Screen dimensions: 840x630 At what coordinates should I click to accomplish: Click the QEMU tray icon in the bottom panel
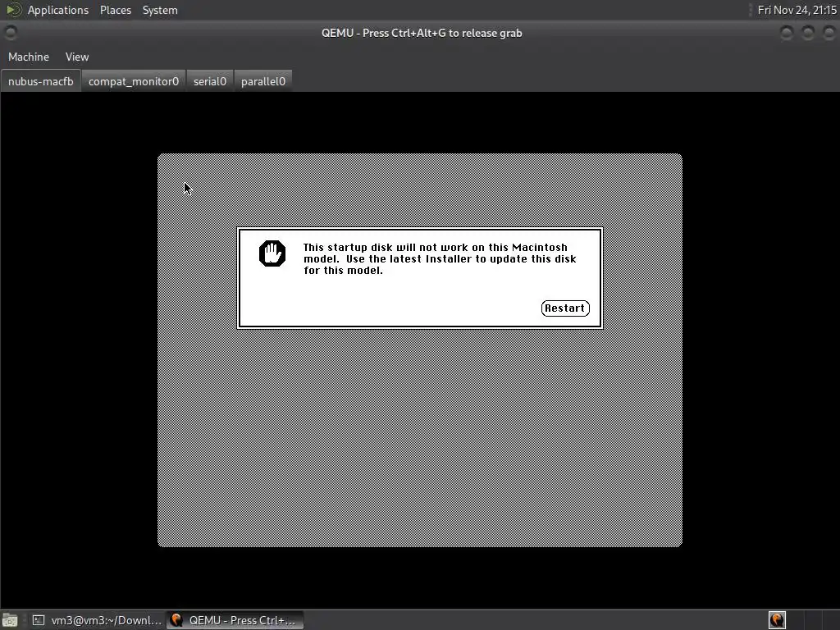[x=777, y=620]
